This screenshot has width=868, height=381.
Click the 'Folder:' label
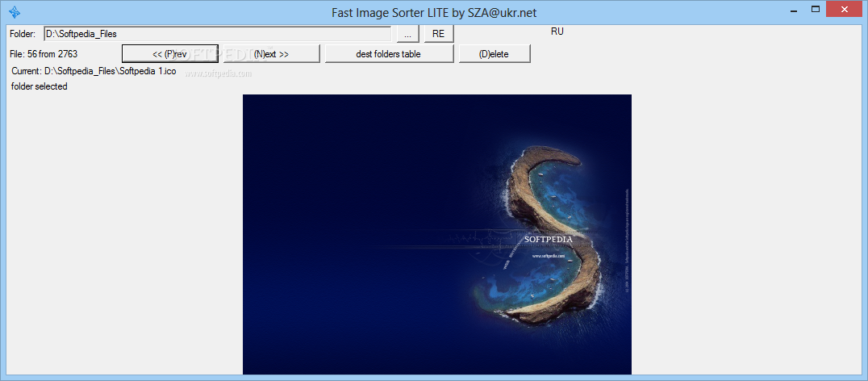click(x=23, y=34)
